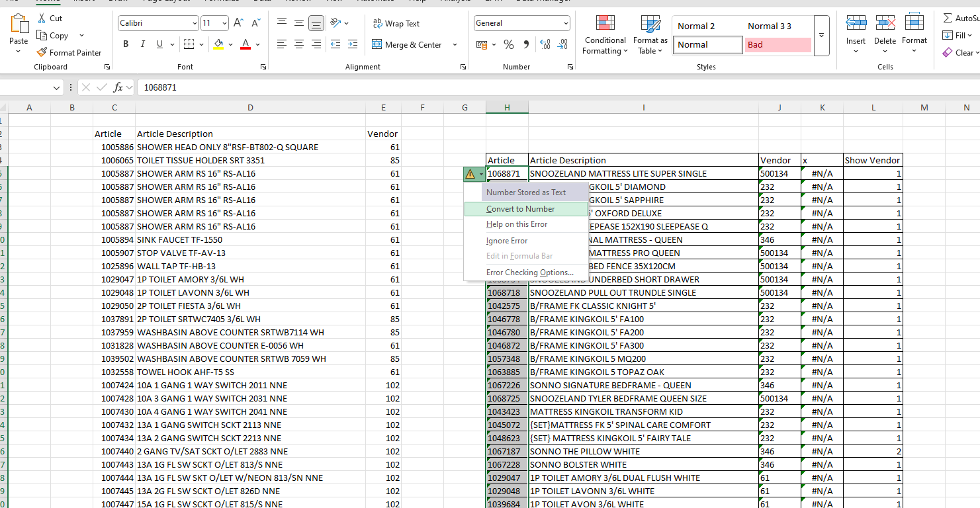Choose Convert to Number from the menu

[x=525, y=209]
